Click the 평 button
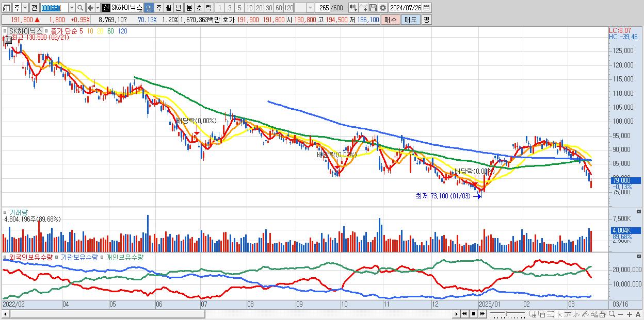This screenshot has height=320, width=644. click(426, 20)
